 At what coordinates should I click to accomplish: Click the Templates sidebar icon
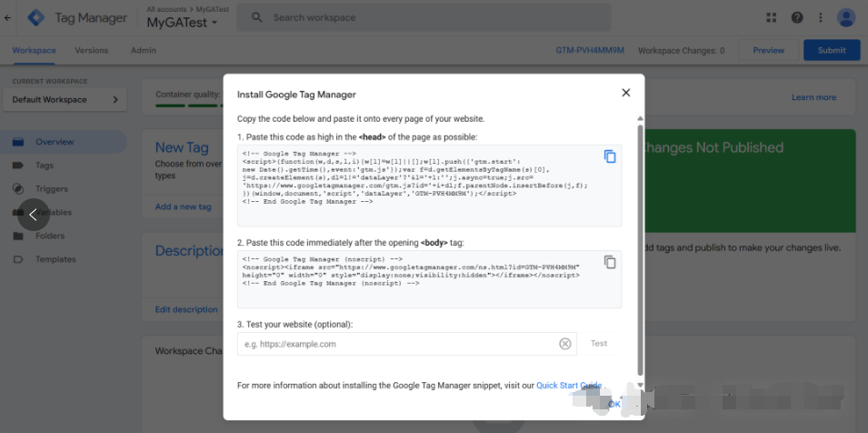[x=18, y=259]
